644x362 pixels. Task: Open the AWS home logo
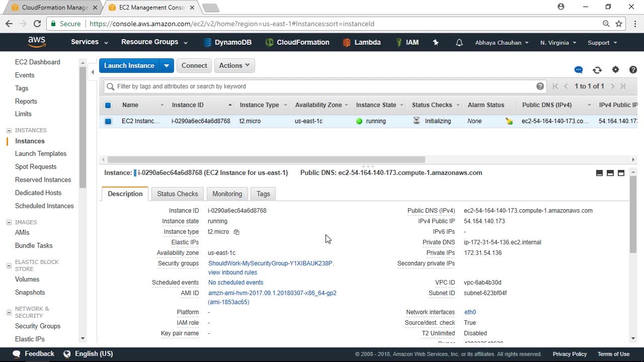click(x=37, y=42)
